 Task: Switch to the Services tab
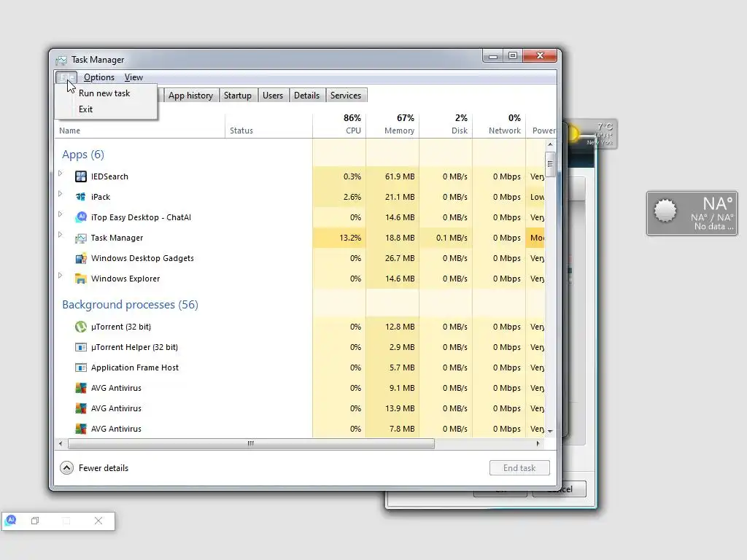[x=346, y=96]
